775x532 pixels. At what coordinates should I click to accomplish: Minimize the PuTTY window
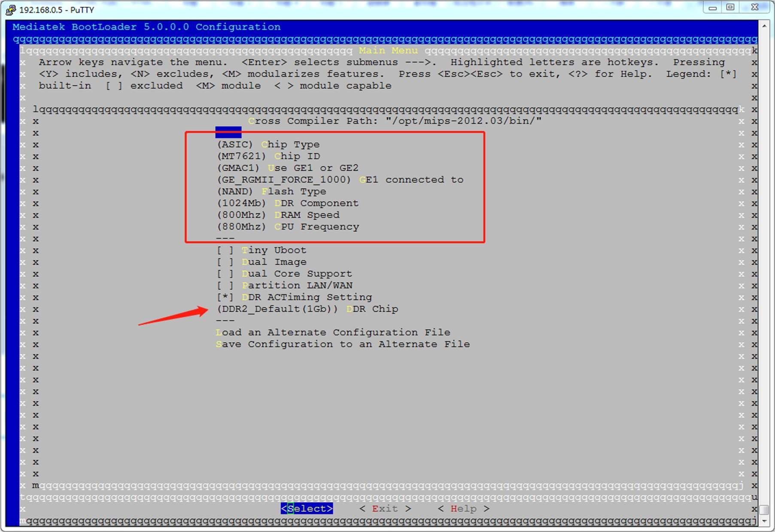(713, 8)
